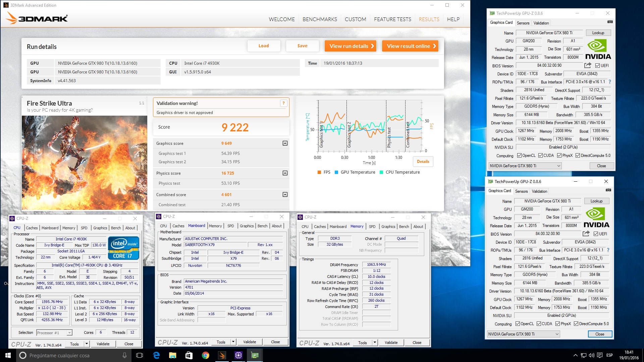Toggle OpenCL checkbox in upper GPU-Z
The width and height of the screenshot is (644, 362).
pyautogui.click(x=519, y=156)
